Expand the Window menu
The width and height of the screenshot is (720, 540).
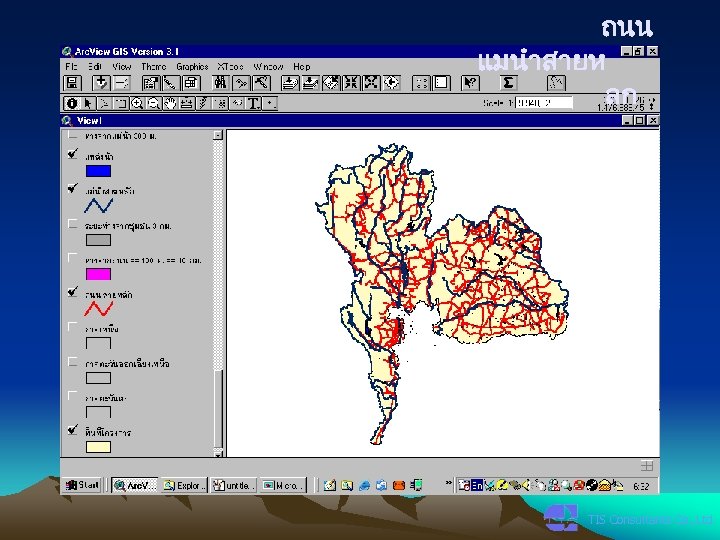coord(268,66)
